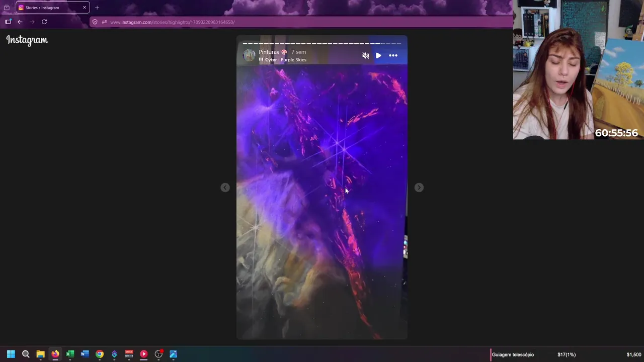Open the red play-button app in taskbar
644x362 pixels.
(144, 354)
